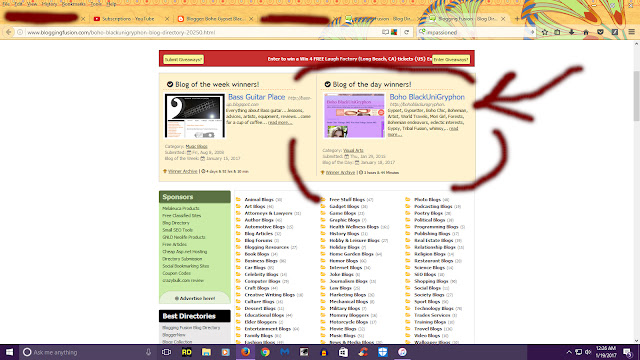Click the Submit Giveaways button
Viewport: 640px width, 360px height.
[183, 60]
